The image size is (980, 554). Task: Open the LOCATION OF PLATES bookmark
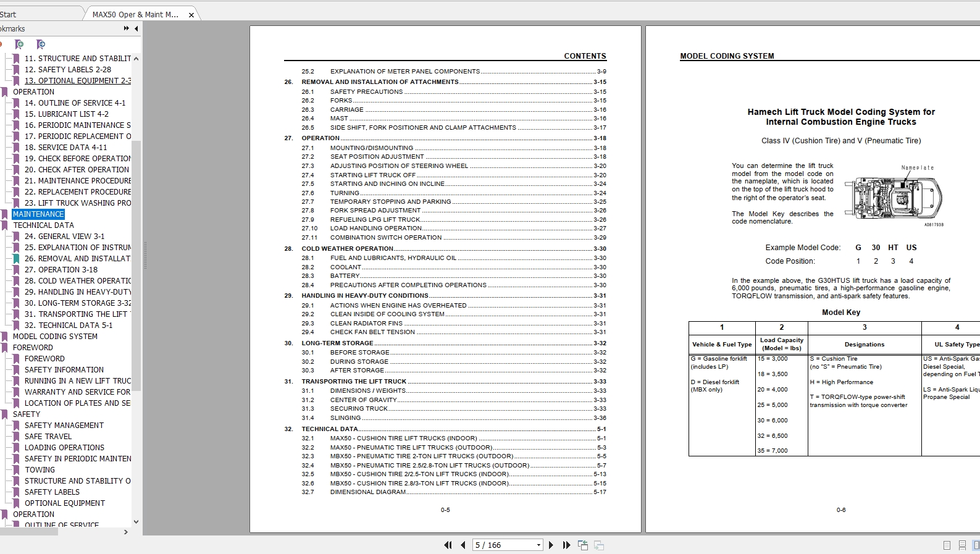(78, 403)
